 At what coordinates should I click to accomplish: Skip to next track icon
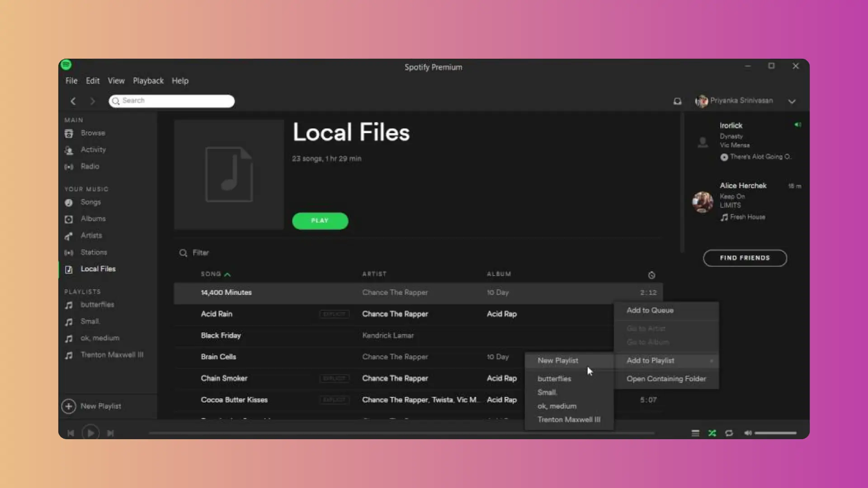pyautogui.click(x=110, y=433)
